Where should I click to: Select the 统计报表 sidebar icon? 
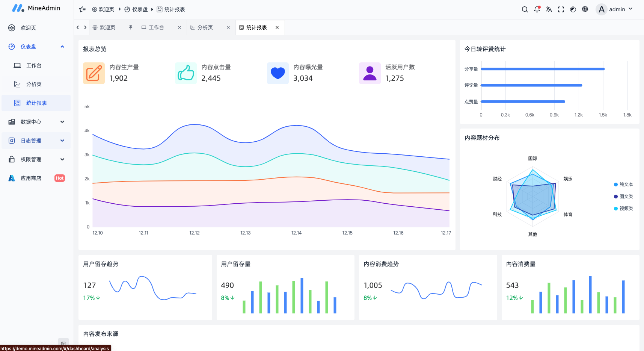(17, 103)
